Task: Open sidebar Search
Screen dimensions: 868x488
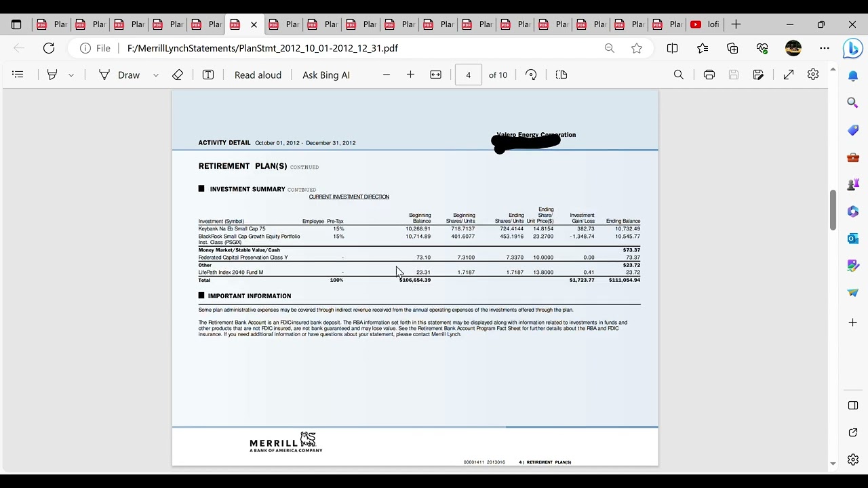Action: coord(853,103)
